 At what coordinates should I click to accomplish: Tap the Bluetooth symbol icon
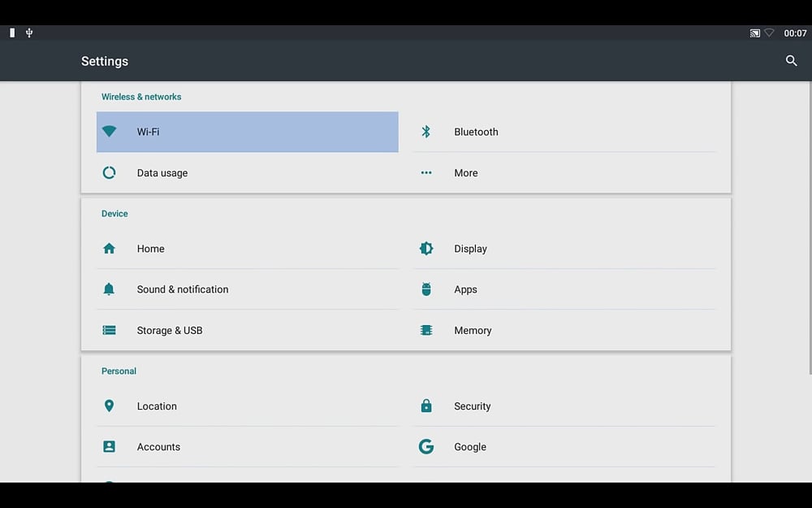[x=425, y=131]
